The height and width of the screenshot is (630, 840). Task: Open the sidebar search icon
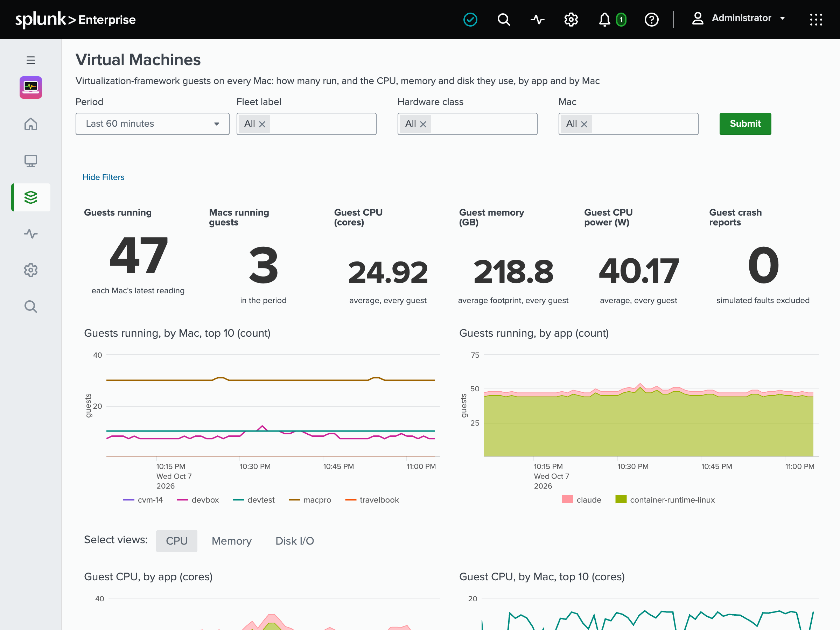(31, 307)
